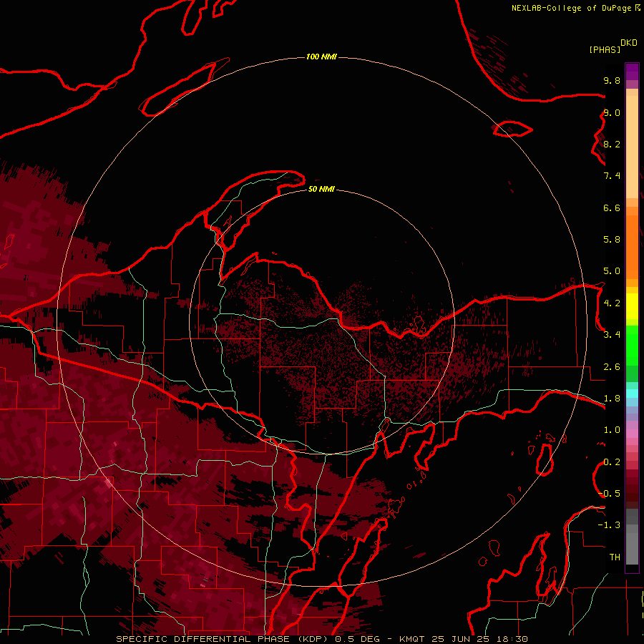The height and width of the screenshot is (644, 644).
Task: Click the 9.8 legend value
Action: click(x=612, y=80)
